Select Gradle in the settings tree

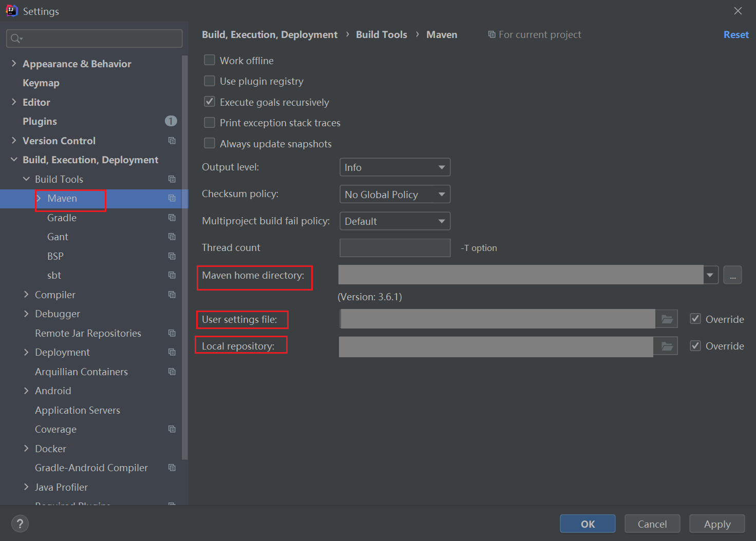62,218
